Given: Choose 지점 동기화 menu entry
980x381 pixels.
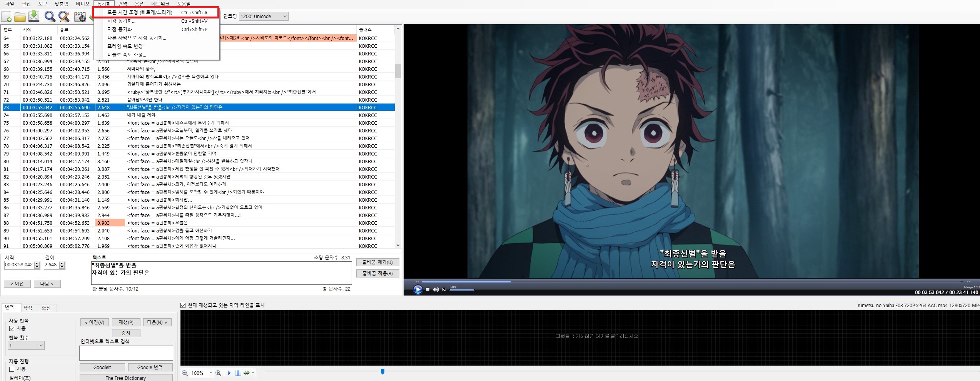Looking at the screenshot, I should (157, 29).
